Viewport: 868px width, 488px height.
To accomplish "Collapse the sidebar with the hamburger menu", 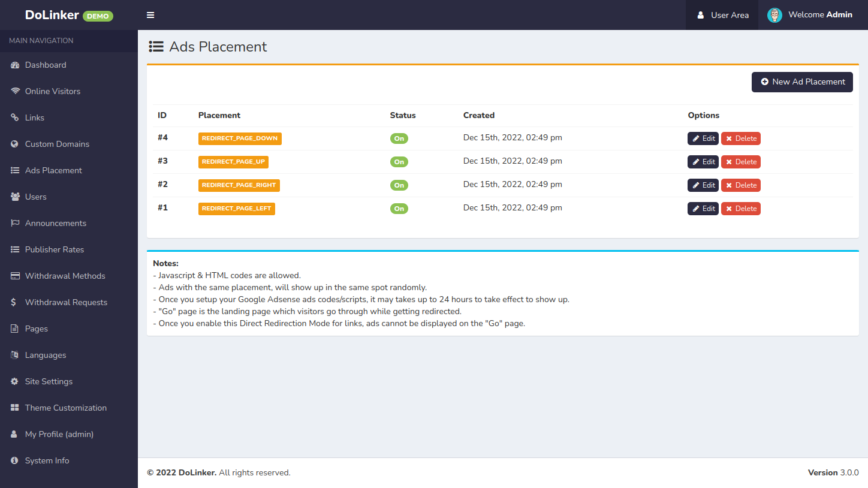I will tap(150, 14).
